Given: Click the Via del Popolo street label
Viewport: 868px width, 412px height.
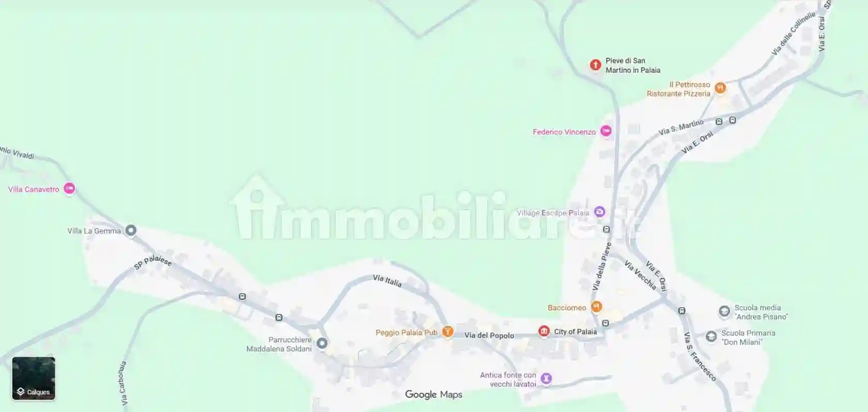Looking at the screenshot, I should pyautogui.click(x=489, y=336).
